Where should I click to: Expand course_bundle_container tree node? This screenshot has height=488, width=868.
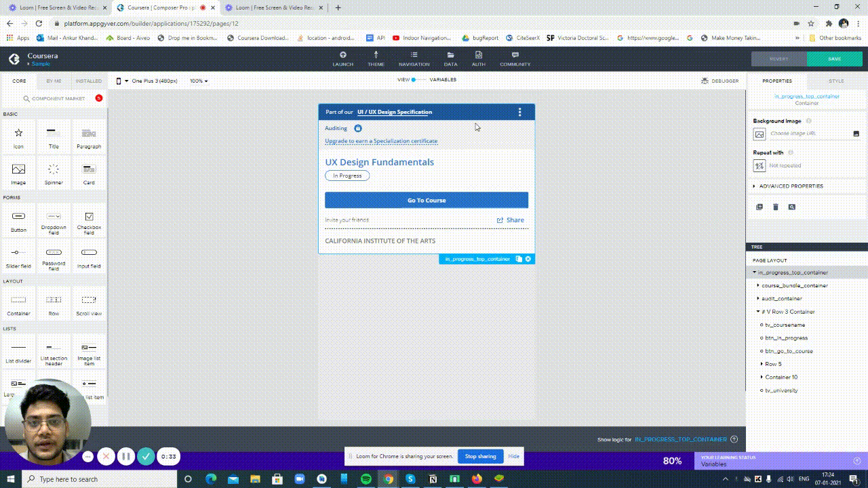click(x=758, y=285)
